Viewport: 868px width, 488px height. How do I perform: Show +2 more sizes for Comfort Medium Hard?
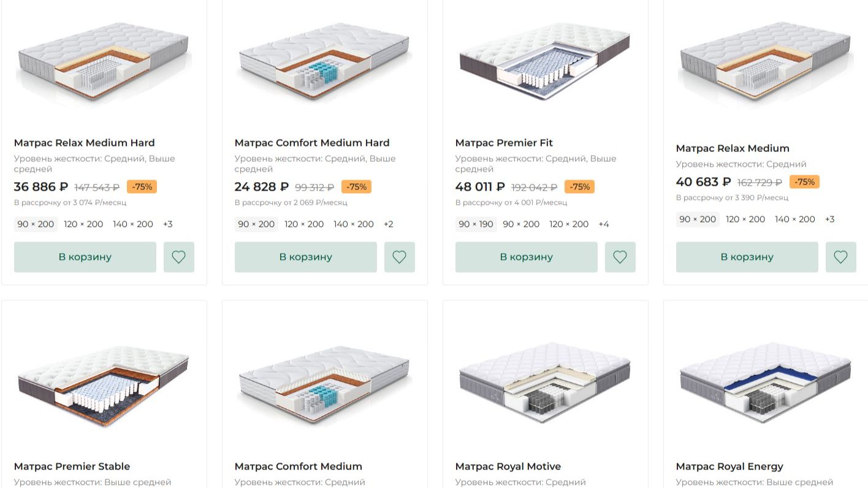389,224
